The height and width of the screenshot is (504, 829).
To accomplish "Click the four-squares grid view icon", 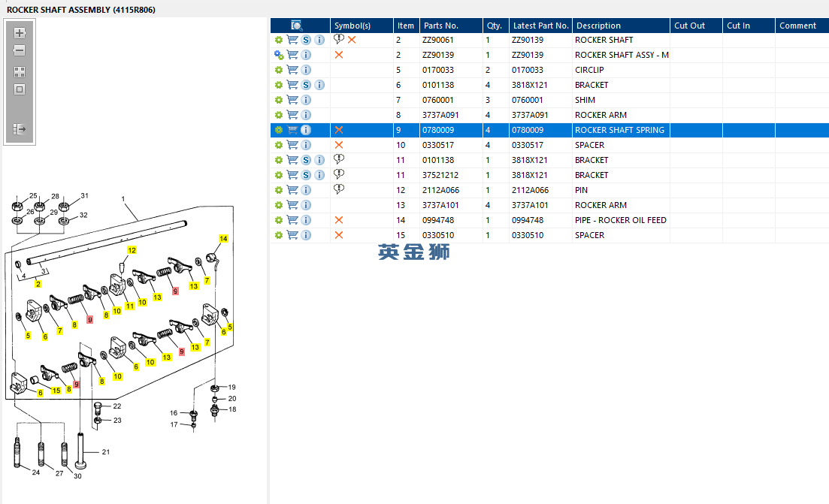I will click(x=20, y=72).
